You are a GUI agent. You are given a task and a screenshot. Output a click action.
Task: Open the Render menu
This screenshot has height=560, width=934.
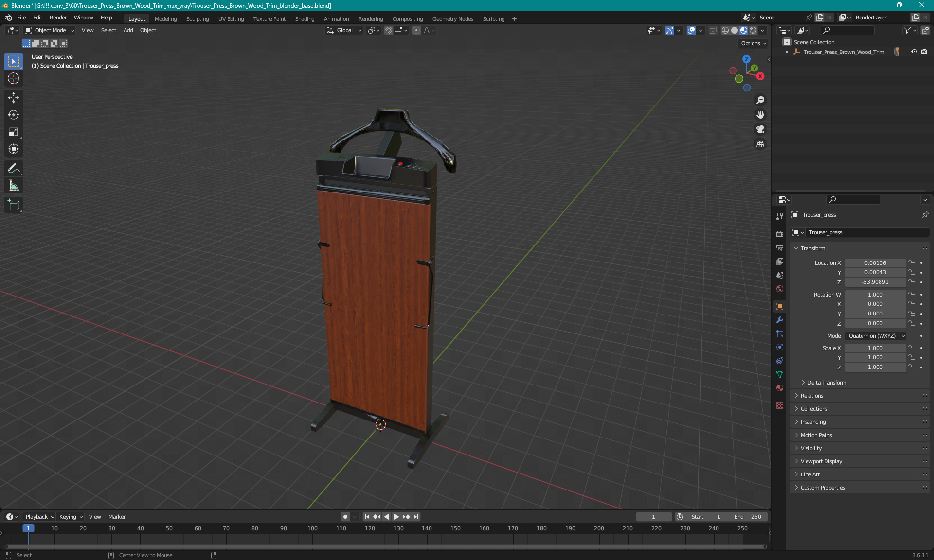pyautogui.click(x=58, y=17)
